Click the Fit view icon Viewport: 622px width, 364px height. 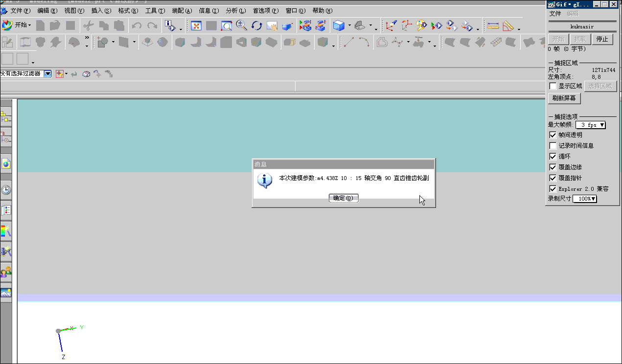click(196, 25)
